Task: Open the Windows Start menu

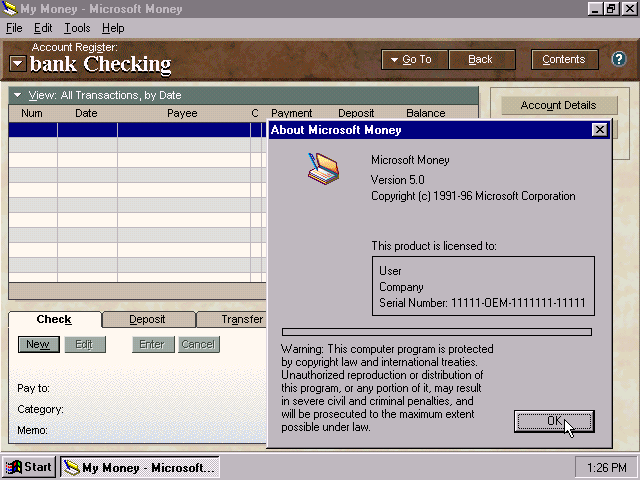Action: tap(28, 467)
